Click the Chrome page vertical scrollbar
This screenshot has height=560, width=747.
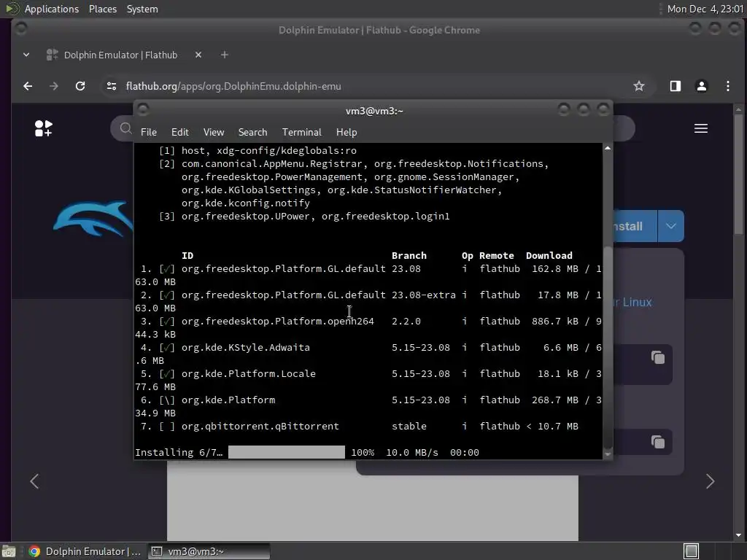click(738, 174)
